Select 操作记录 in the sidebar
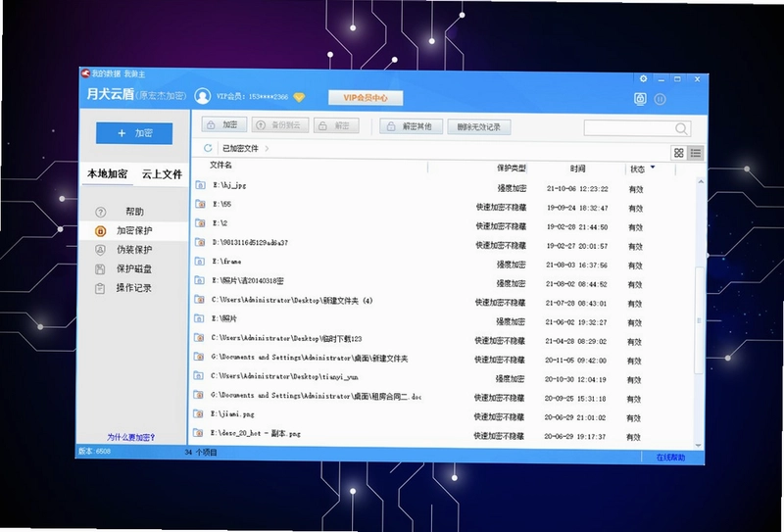This screenshot has width=784, height=532. [x=133, y=287]
